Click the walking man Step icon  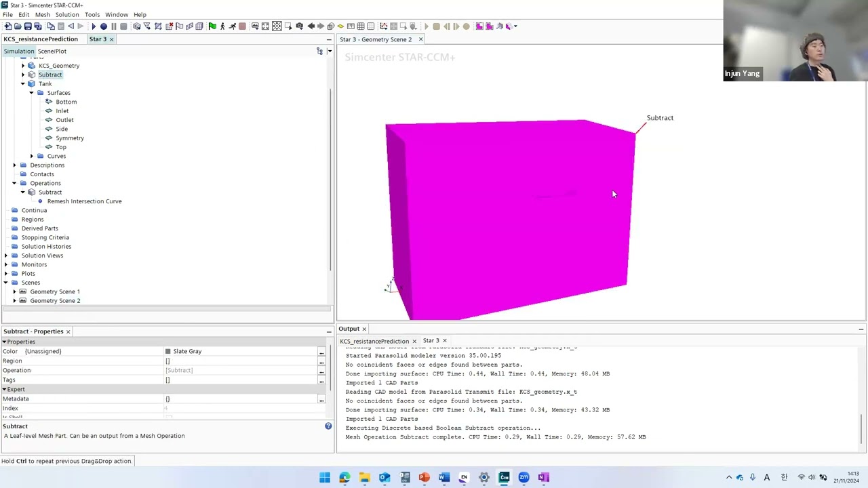[222, 26]
